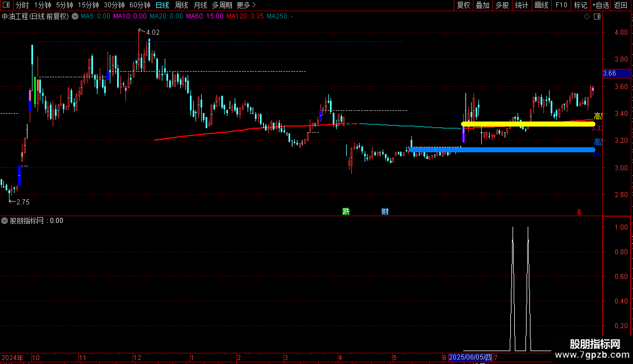Click the MA250 indicator label
Screen dimensions: 633x364
tap(280, 16)
